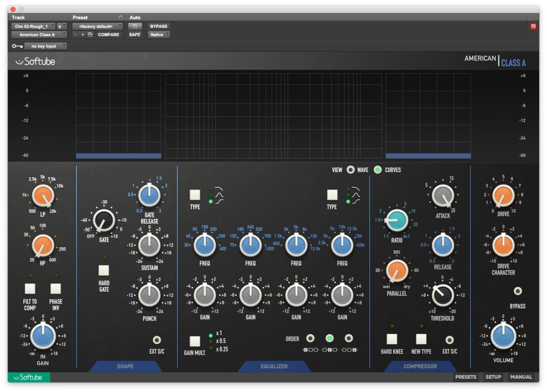
Task: Open the PRESETS menu in bottom bar
Action: pos(466,377)
